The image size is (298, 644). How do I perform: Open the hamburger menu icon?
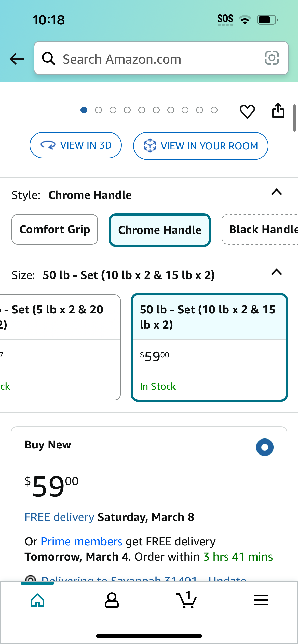[261, 600]
